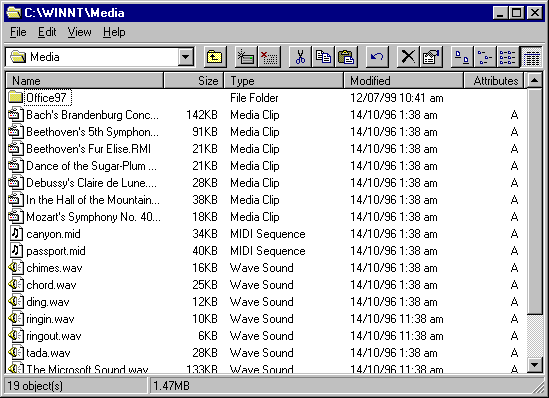Click the 40KB size of passport.mid
This screenshot has height=398, width=549.
click(205, 251)
